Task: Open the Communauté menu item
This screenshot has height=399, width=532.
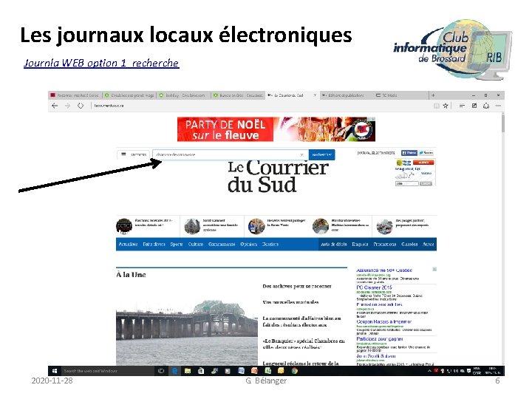Action: (222, 245)
